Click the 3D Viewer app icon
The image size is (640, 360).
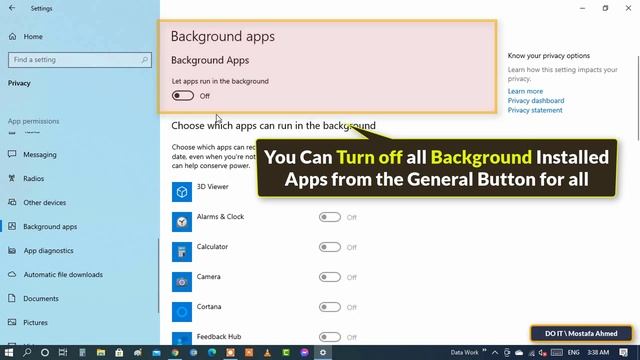pyautogui.click(x=182, y=192)
